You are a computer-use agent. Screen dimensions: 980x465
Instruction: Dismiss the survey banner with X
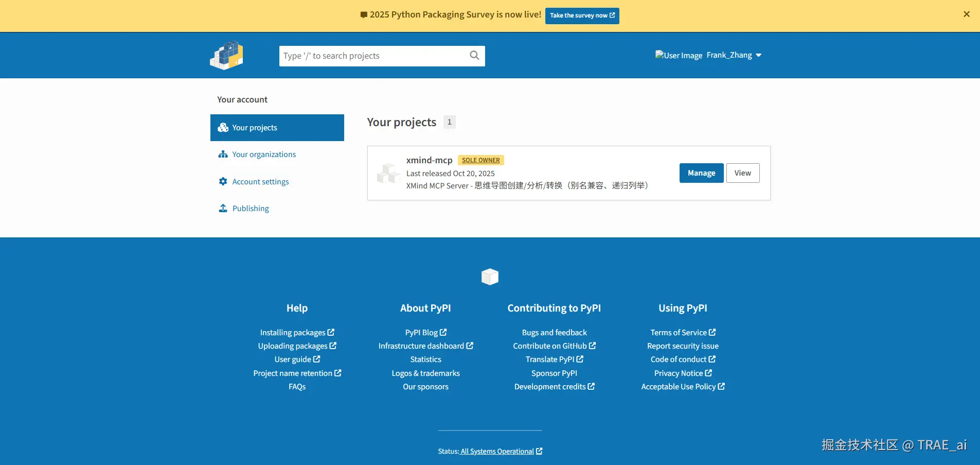[967, 14]
